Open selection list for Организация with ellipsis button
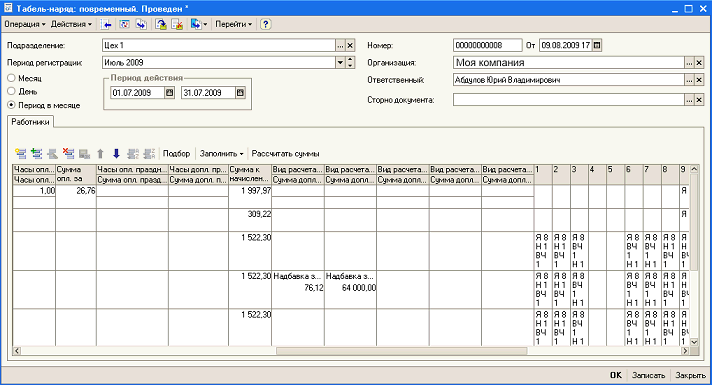 pyautogui.click(x=689, y=63)
